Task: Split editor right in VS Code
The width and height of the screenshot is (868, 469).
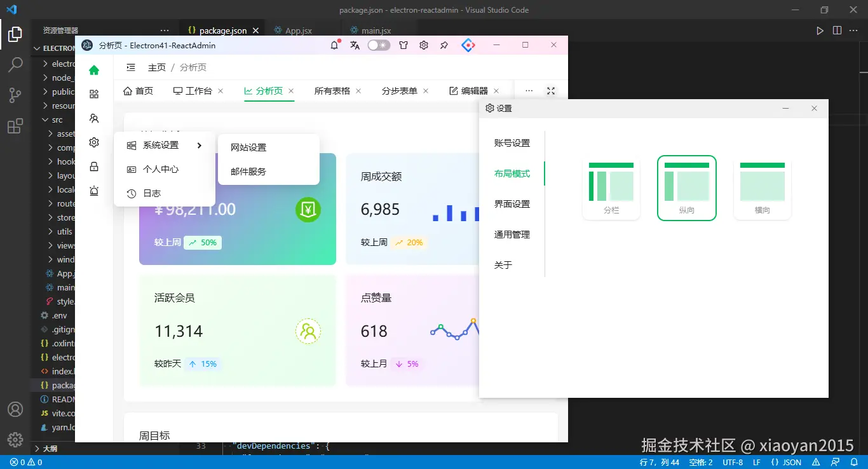Action: click(837, 31)
